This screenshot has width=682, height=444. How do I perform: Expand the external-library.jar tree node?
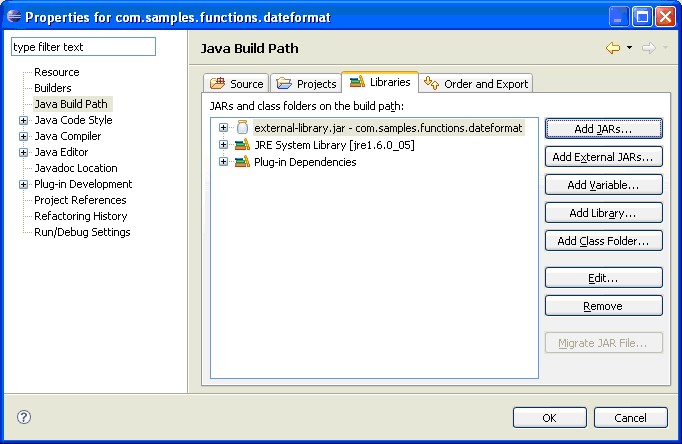224,128
